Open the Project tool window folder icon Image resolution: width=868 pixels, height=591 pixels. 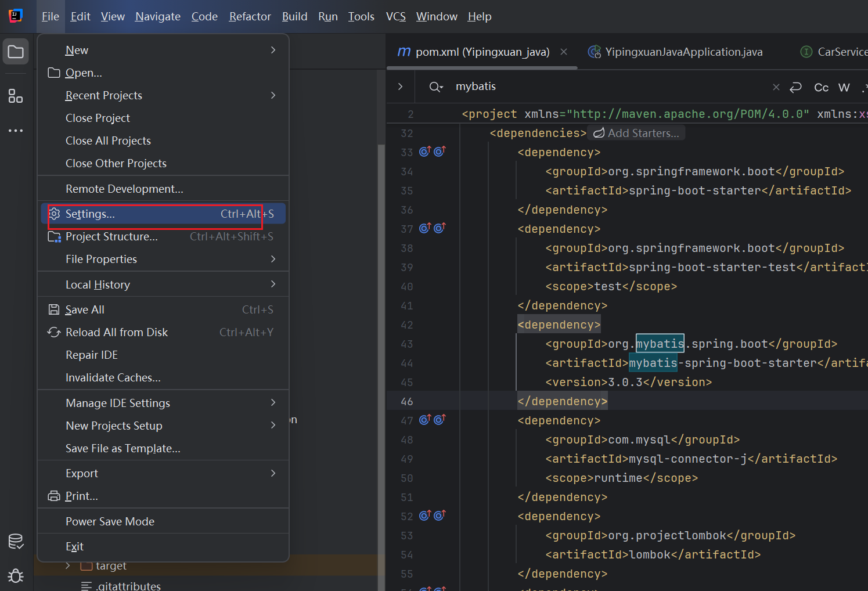(16, 52)
